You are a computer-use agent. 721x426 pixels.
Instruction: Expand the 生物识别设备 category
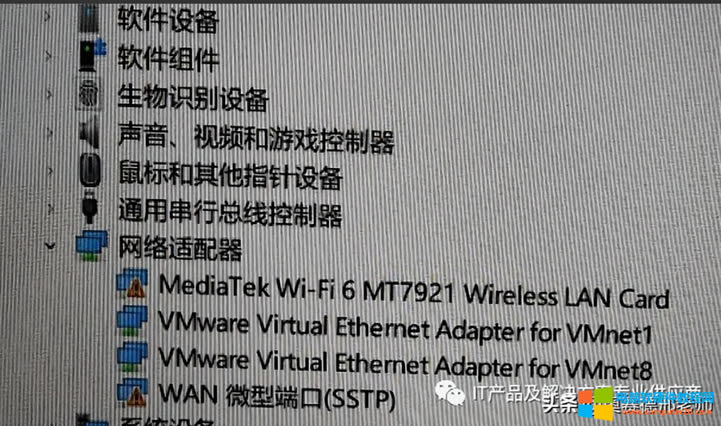49,94
